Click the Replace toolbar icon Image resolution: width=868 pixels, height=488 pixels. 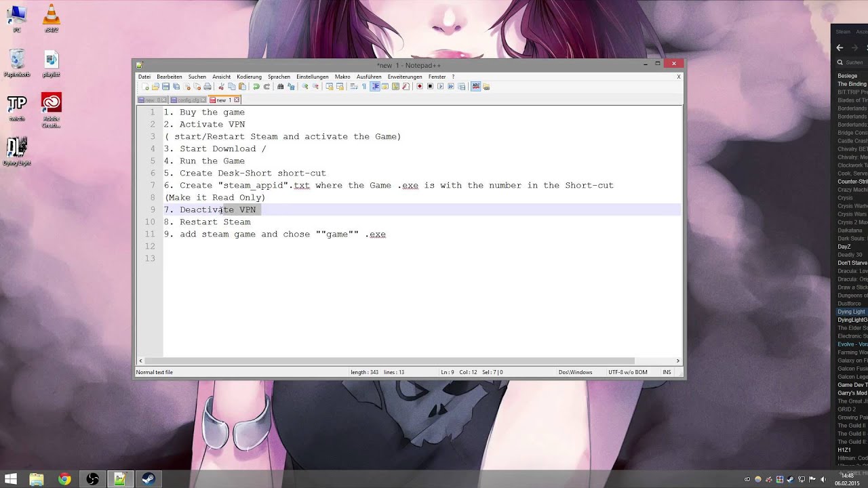coord(291,86)
